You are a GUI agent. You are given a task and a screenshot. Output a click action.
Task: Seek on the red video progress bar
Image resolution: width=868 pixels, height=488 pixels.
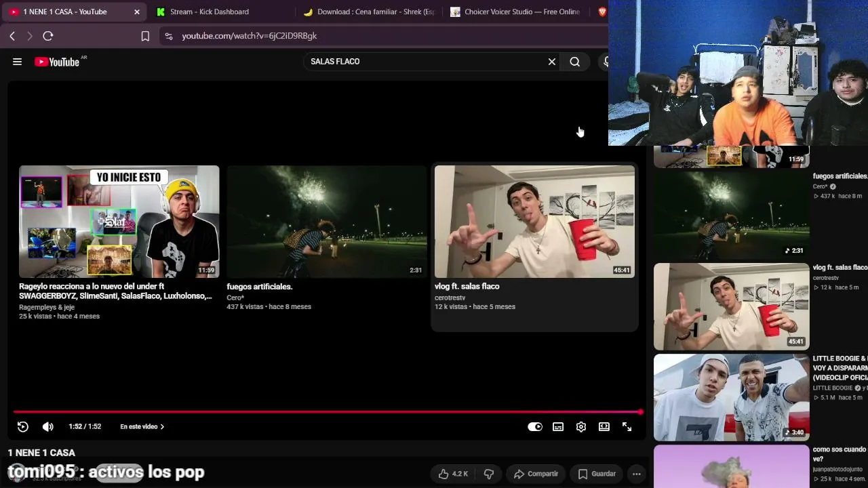coord(327,411)
